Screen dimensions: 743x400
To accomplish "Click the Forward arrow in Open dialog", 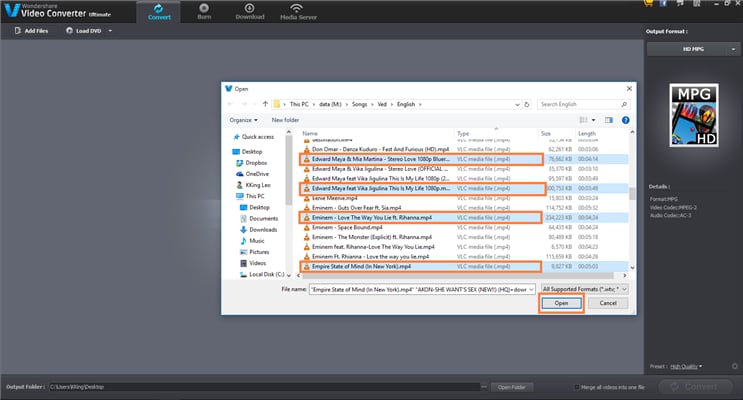I will coord(244,104).
